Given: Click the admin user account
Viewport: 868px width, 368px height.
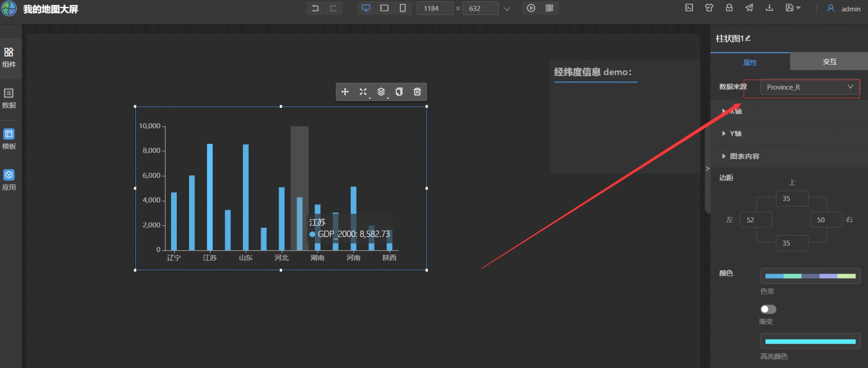Looking at the screenshot, I should point(844,9).
